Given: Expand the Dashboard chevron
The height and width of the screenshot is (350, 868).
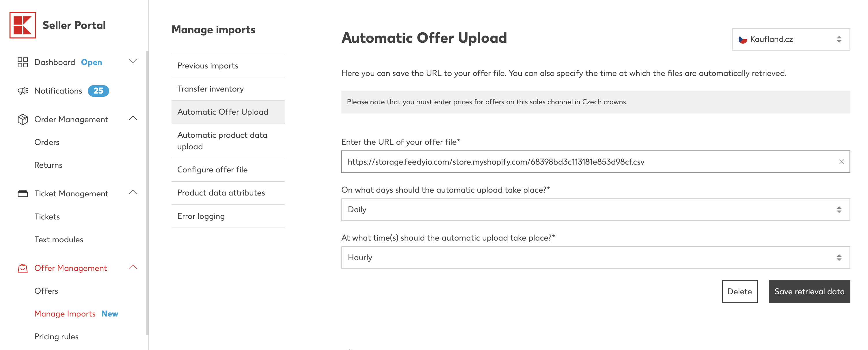Looking at the screenshot, I should [x=133, y=61].
